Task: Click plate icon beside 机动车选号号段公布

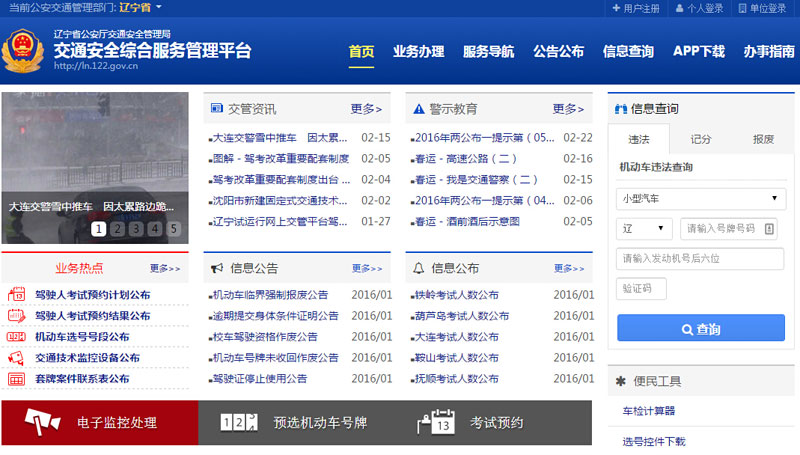Action: 16,337
